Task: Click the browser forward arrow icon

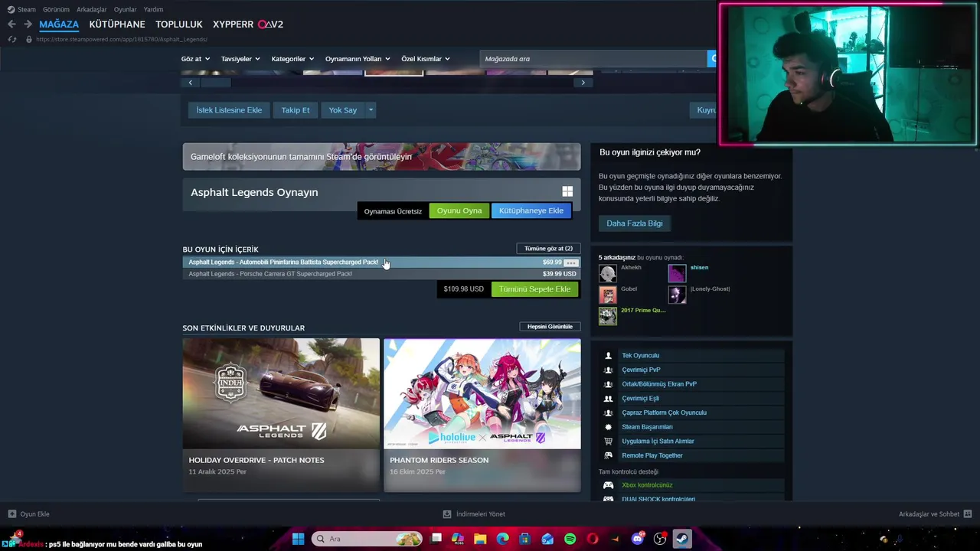Action: (28, 24)
